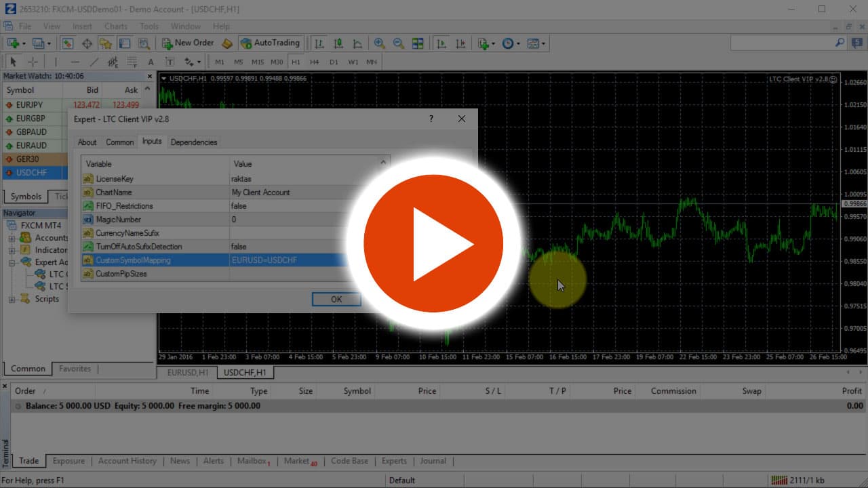Click OK in the Expert dialog
868x488 pixels.
point(336,299)
